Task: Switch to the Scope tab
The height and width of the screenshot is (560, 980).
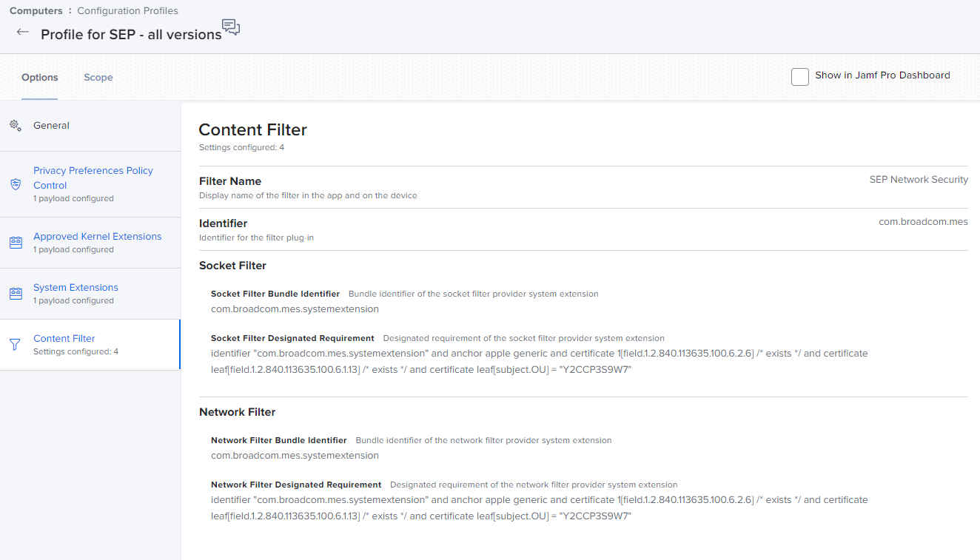Action: click(98, 78)
